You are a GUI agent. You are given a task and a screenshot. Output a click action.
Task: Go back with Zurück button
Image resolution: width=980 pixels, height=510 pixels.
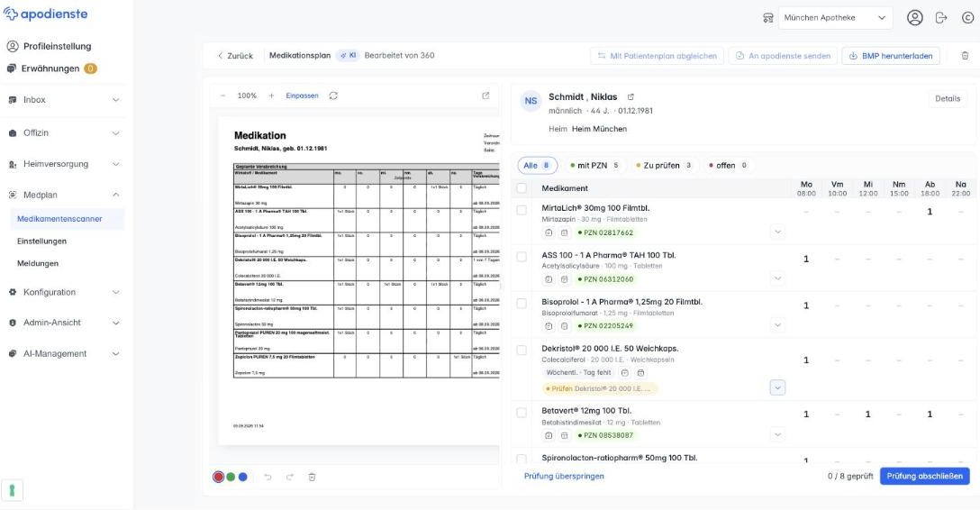(x=235, y=56)
